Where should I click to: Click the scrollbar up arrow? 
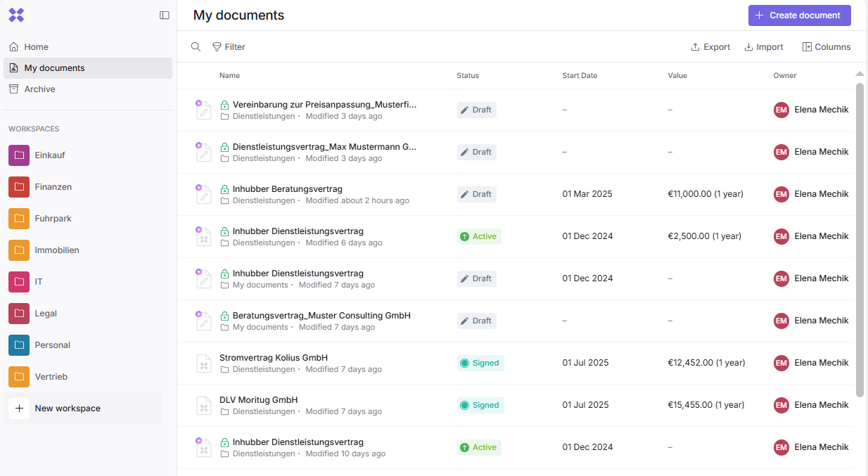point(860,74)
